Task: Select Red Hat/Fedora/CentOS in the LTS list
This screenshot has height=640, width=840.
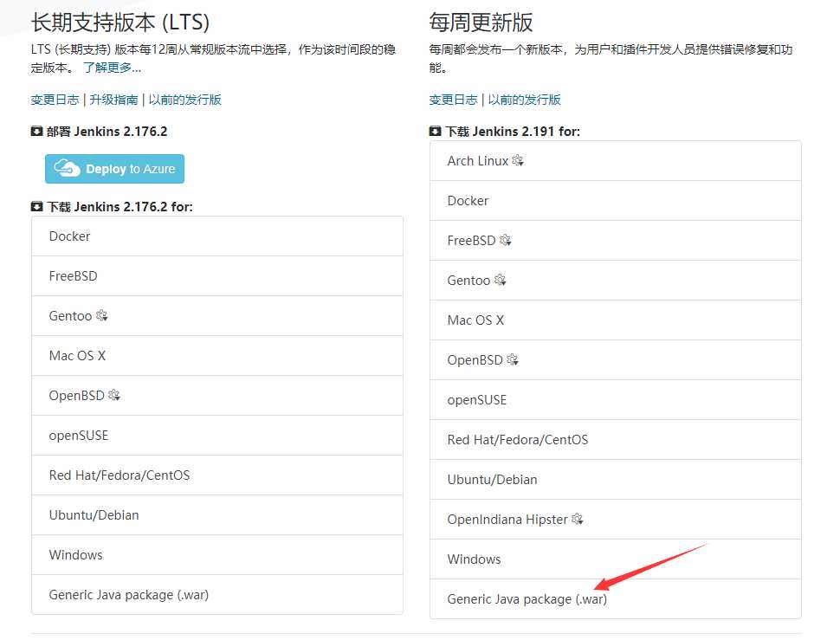Action: pyautogui.click(x=217, y=475)
